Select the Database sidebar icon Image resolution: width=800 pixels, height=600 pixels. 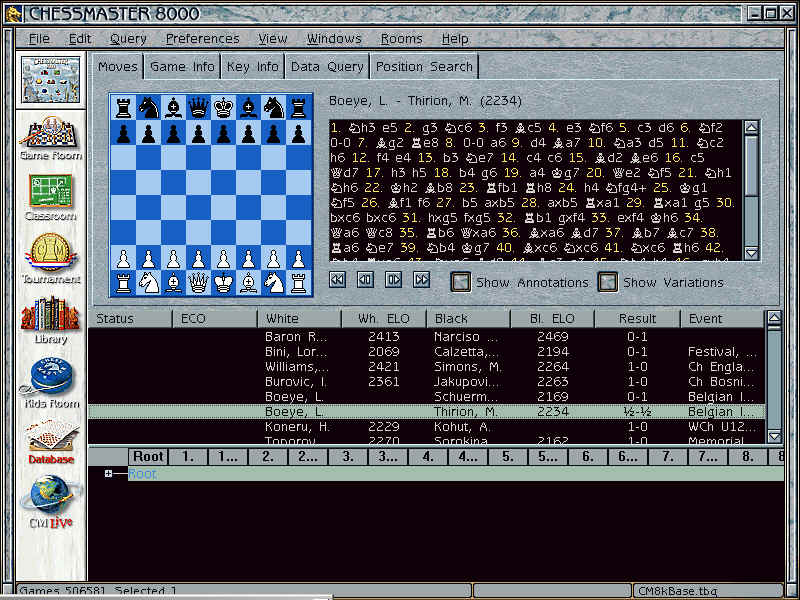point(50,438)
